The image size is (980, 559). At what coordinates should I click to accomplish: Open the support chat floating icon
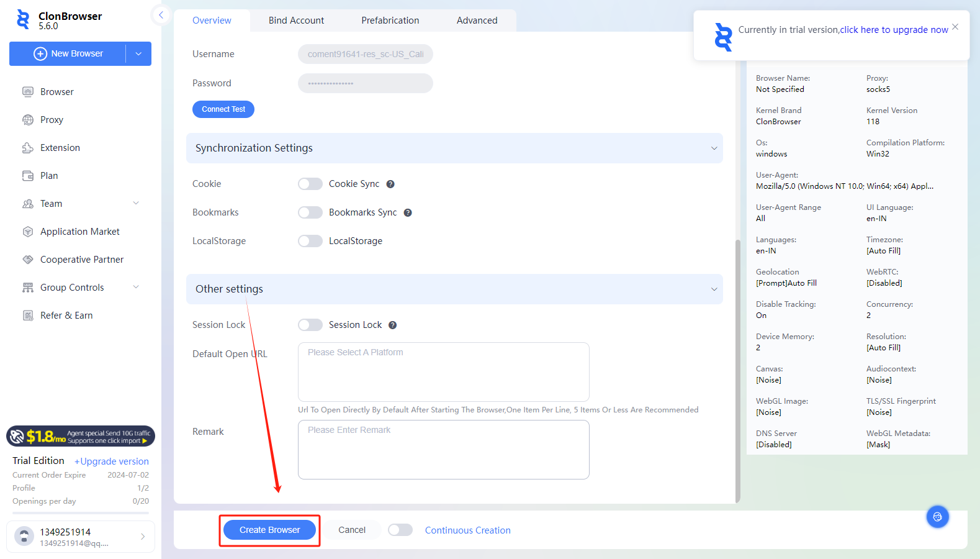pos(937,517)
